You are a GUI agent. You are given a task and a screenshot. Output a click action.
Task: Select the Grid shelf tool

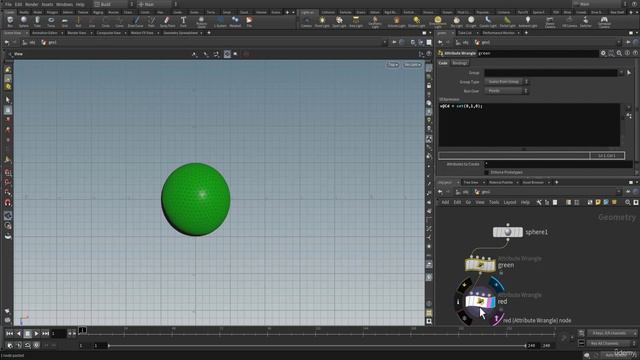(x=64, y=22)
